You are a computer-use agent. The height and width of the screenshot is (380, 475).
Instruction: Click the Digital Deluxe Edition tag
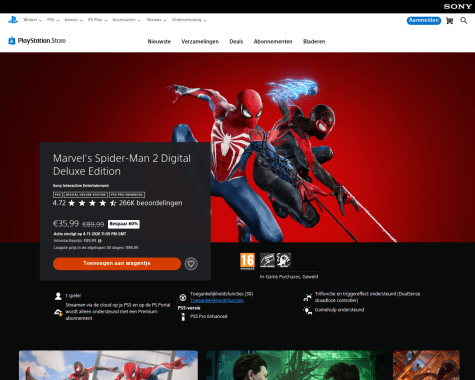[x=86, y=195]
